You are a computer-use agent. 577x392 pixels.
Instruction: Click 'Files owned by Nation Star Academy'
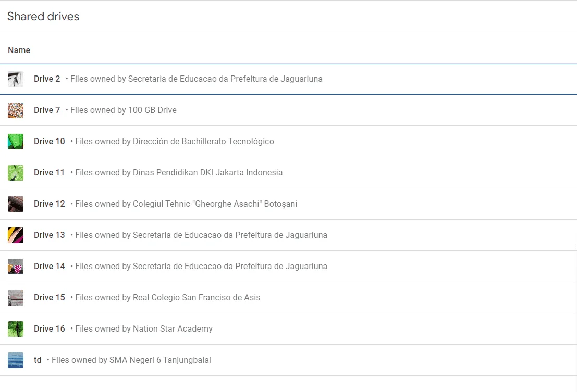click(144, 329)
